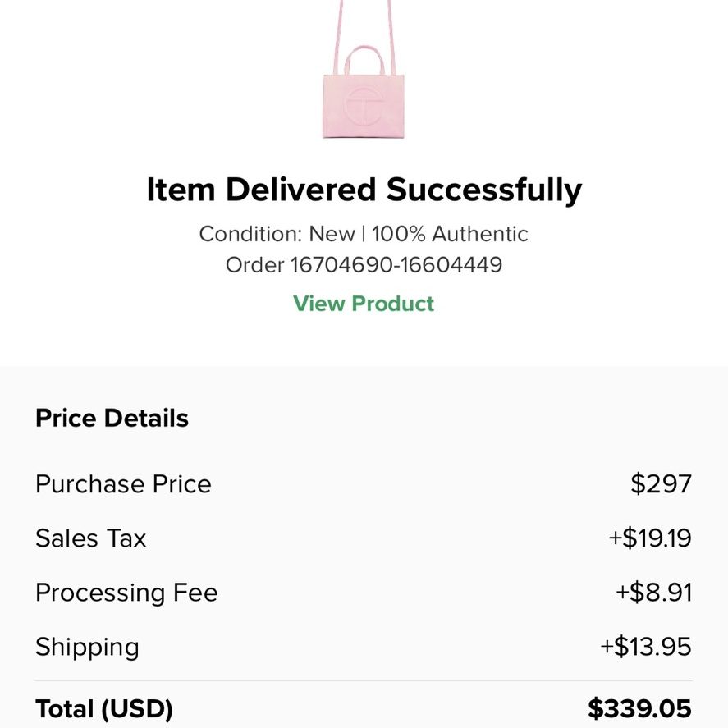
Task: Click the Price Details header
Action: click(x=111, y=418)
